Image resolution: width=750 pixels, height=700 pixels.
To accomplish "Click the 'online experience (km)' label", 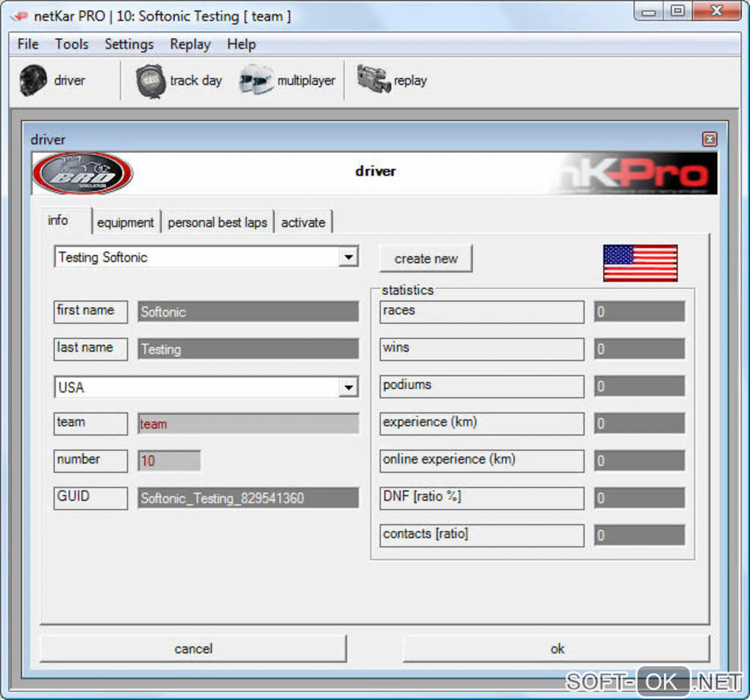I will tap(482, 461).
